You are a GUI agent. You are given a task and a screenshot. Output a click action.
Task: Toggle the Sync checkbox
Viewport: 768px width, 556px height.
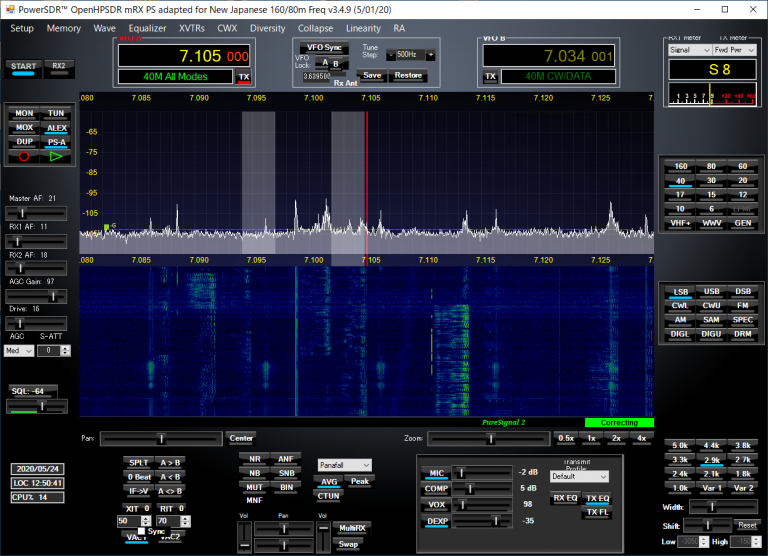pos(142,531)
